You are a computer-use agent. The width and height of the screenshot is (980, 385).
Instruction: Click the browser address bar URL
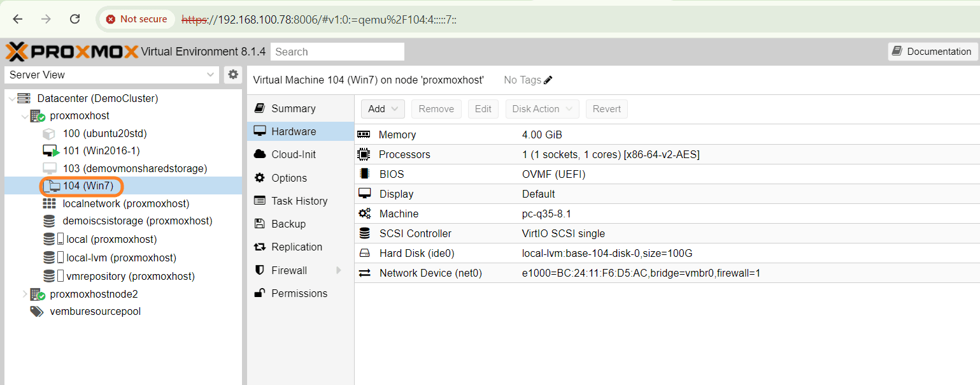click(319, 19)
